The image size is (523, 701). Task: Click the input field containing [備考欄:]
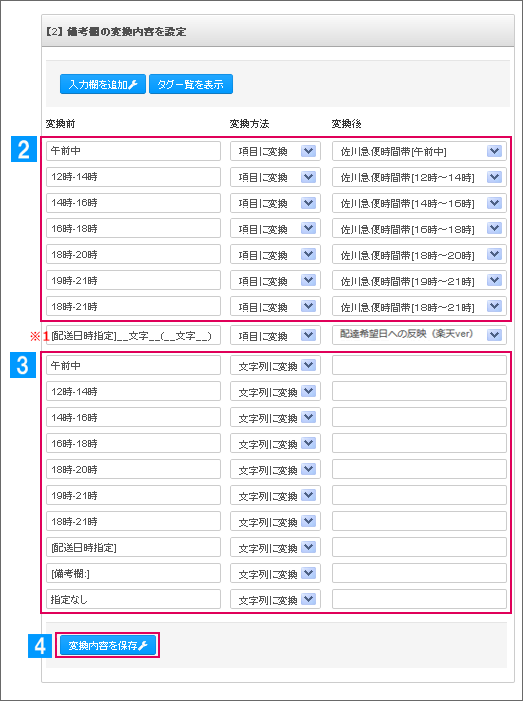click(x=133, y=573)
